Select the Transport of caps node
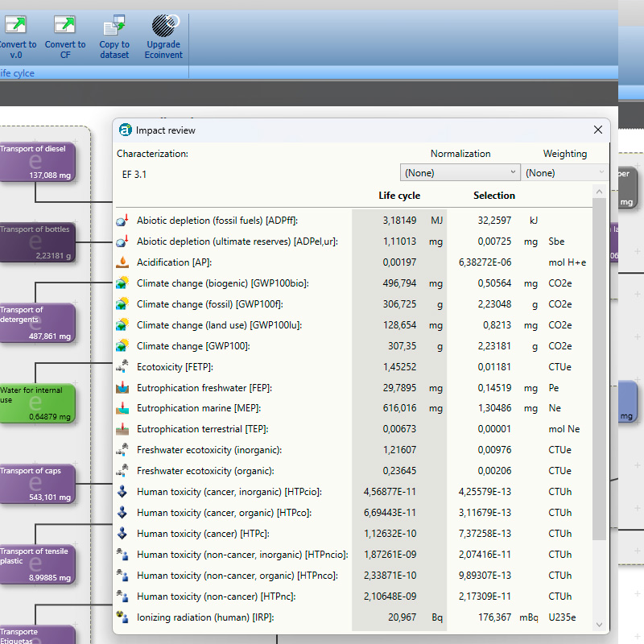 click(37, 483)
